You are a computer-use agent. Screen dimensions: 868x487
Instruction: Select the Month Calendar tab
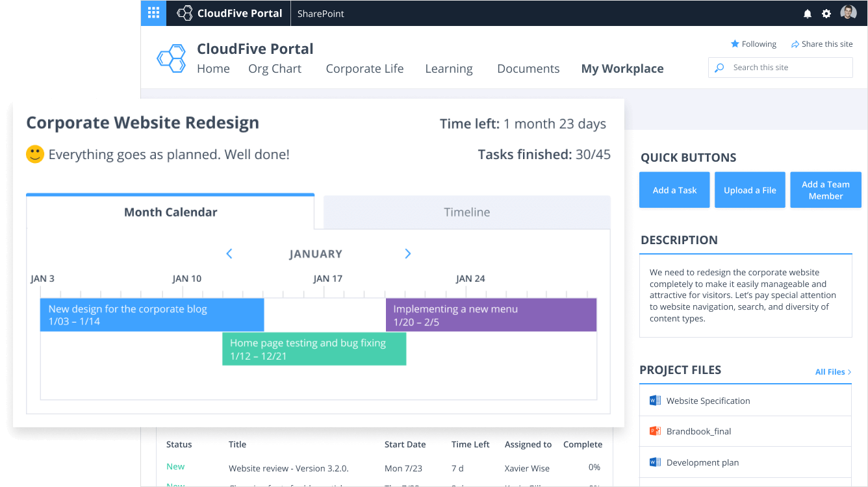coord(170,212)
